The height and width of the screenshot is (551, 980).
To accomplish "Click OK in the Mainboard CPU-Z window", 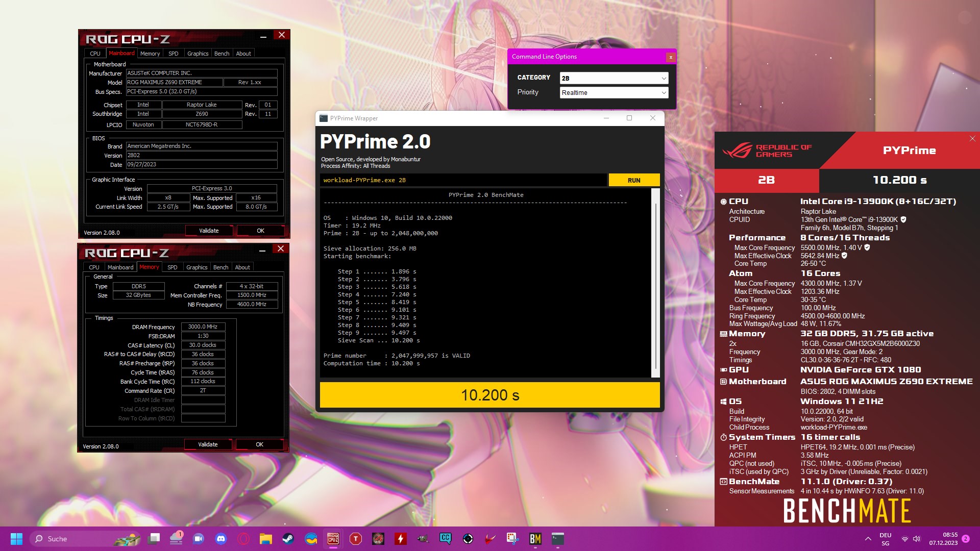I will coord(260,231).
